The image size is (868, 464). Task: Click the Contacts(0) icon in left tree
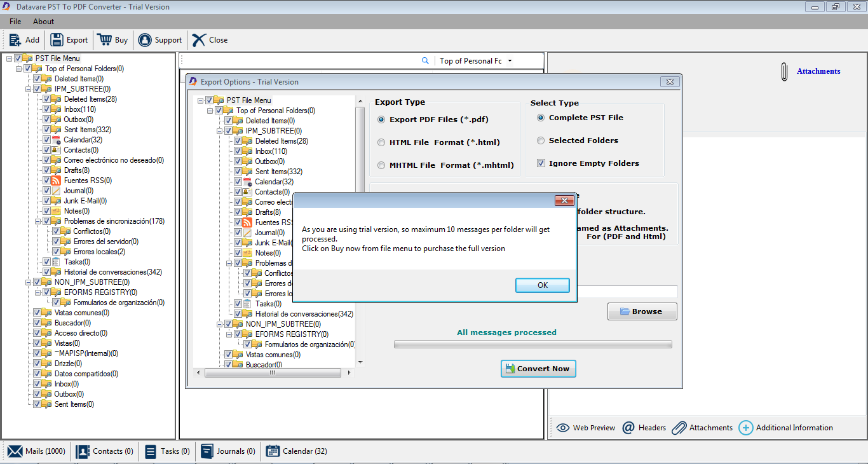tap(57, 150)
